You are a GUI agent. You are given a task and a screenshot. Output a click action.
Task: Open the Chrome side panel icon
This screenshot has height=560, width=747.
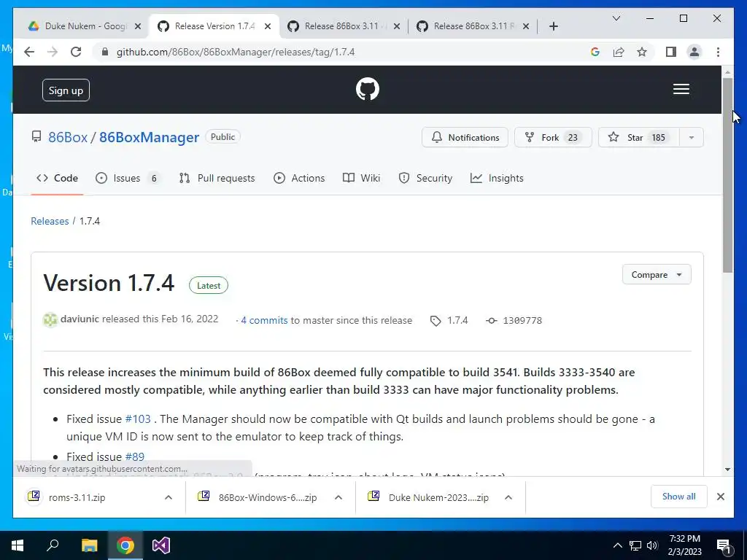pos(671,52)
